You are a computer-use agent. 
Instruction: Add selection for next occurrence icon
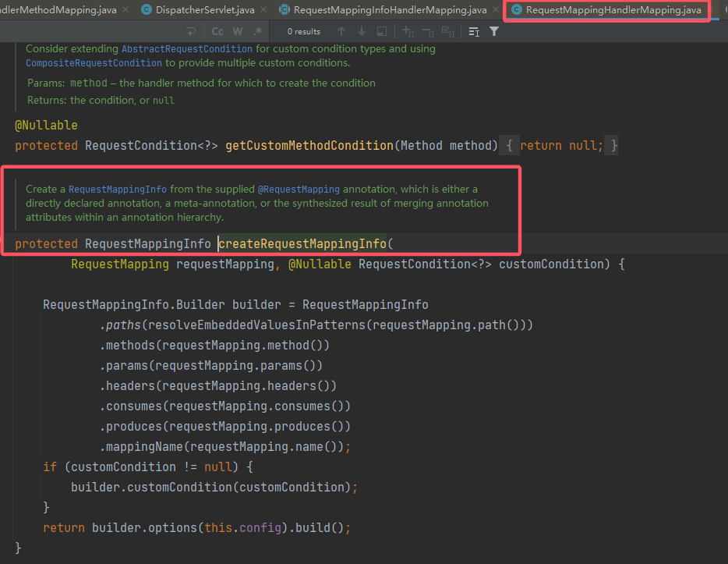click(408, 31)
